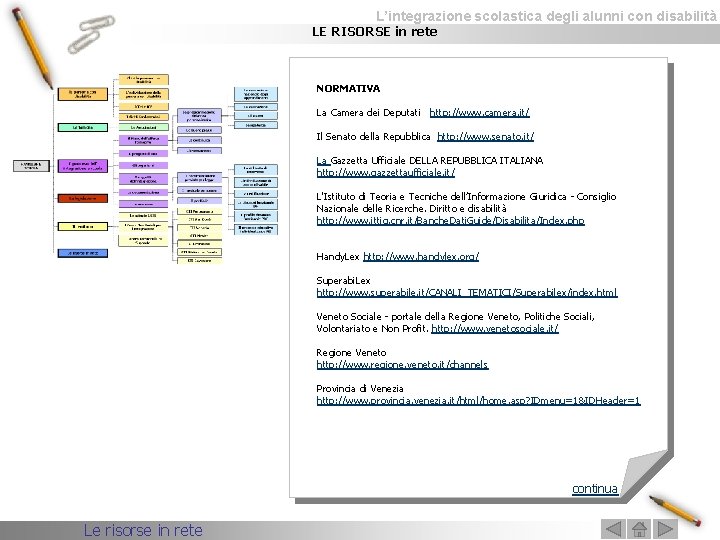Visit the gazzettaufficiale.it link
The image size is (720, 540).
(x=386, y=172)
